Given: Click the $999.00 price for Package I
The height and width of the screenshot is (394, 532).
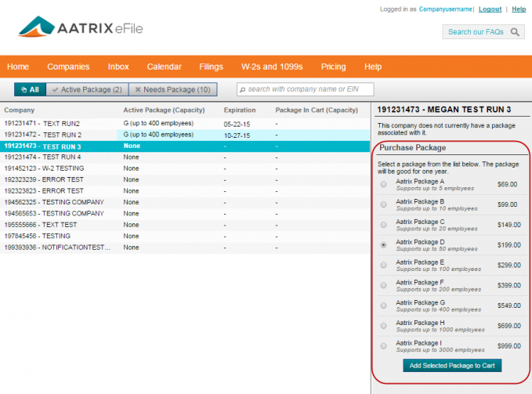Looking at the screenshot, I should [509, 346].
